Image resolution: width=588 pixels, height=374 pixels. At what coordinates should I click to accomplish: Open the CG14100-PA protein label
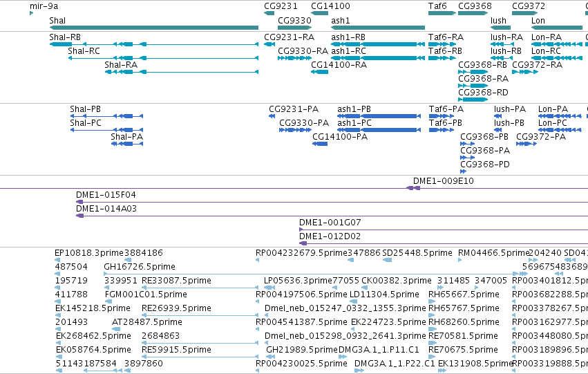click(x=340, y=137)
